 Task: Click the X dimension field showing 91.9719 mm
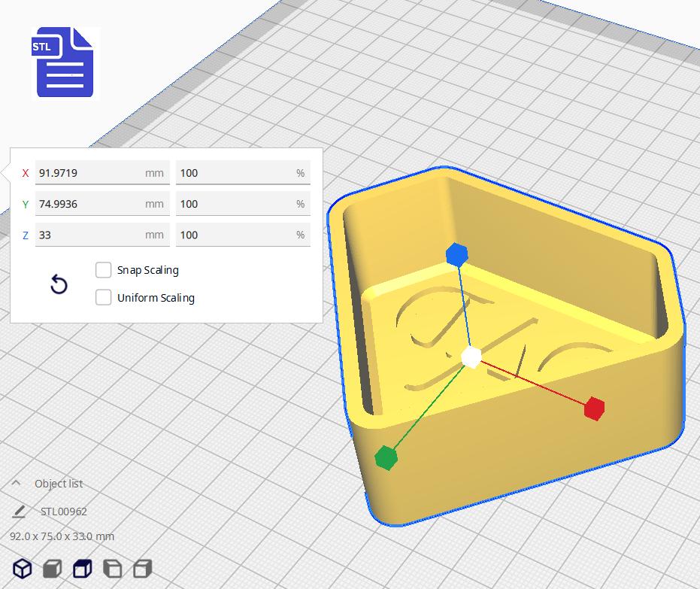(90, 173)
